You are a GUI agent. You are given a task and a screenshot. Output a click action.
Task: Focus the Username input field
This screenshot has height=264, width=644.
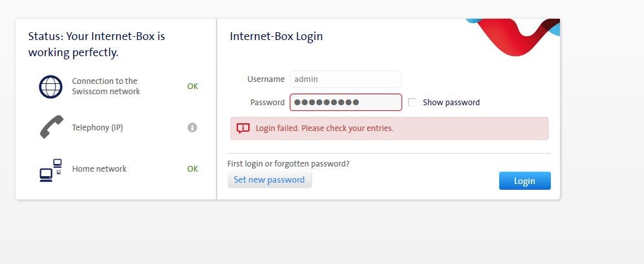click(x=345, y=79)
